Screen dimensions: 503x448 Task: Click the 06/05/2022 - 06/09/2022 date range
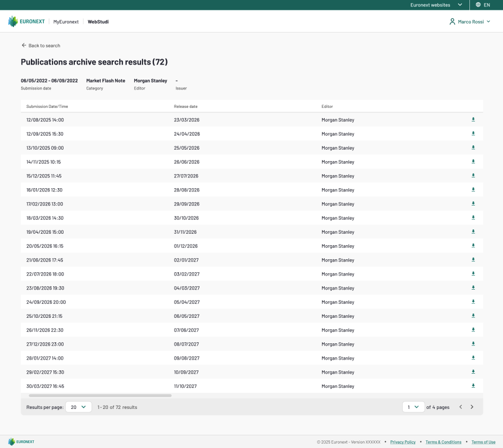[49, 81]
